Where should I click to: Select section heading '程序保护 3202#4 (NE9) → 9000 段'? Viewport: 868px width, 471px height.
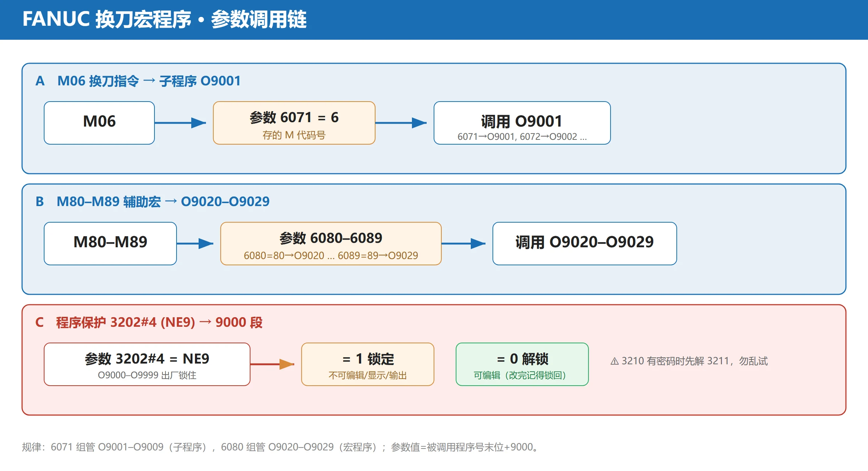point(159,322)
